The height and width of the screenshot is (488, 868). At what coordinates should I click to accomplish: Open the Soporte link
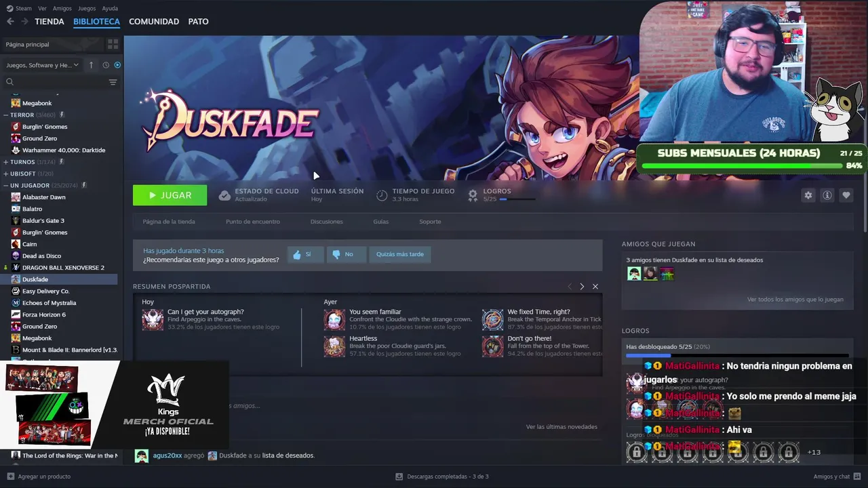pyautogui.click(x=430, y=222)
